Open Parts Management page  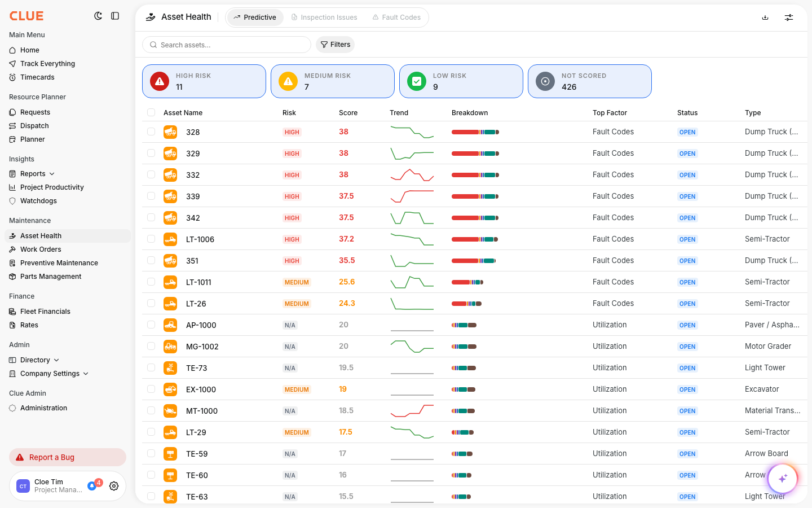(x=51, y=277)
